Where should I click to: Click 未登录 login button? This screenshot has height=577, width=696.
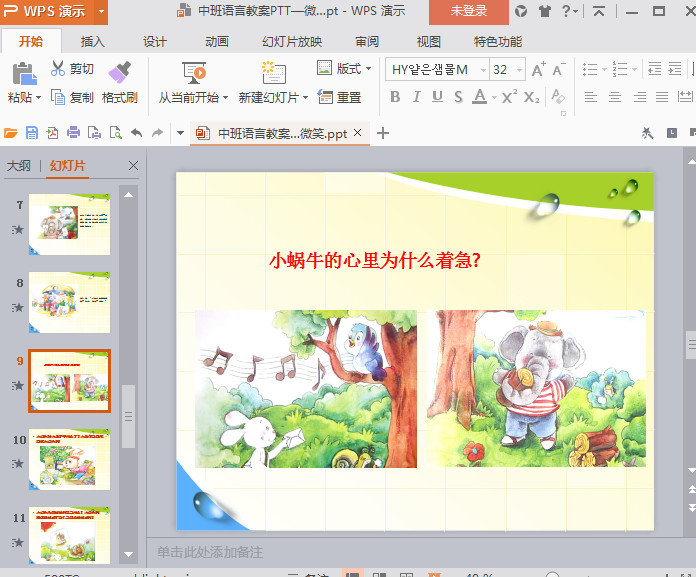tap(469, 12)
